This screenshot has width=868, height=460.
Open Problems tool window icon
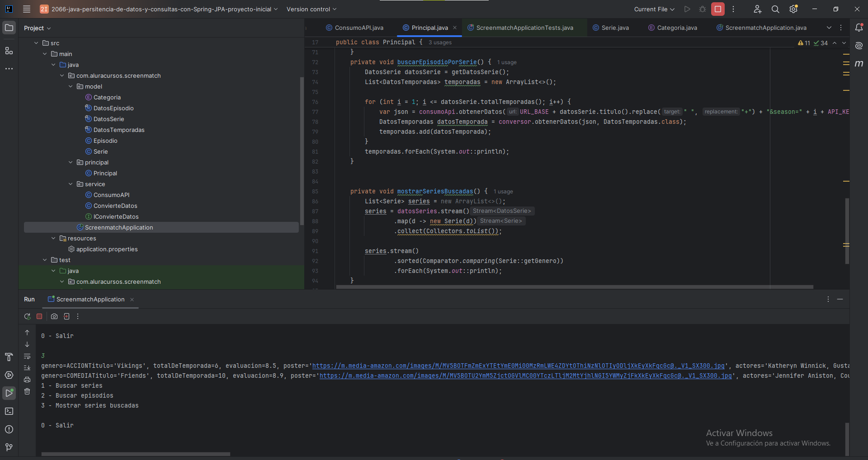(9, 429)
